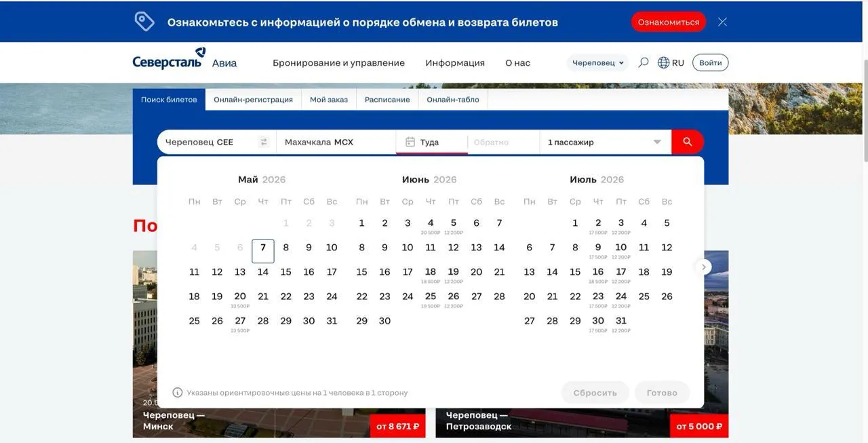The height and width of the screenshot is (443, 868).
Task: Select May 27 priced 13 500₽
Action: pos(240,324)
